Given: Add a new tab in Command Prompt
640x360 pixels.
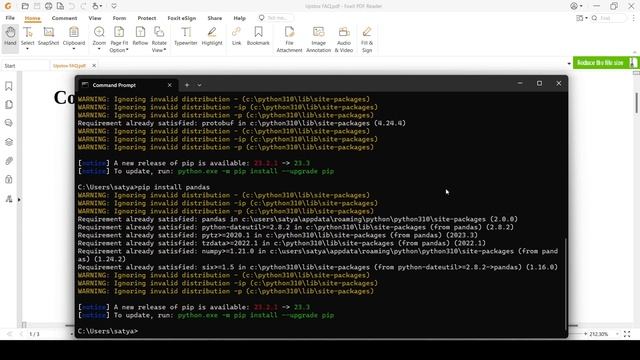Looking at the screenshot, I should pyautogui.click(x=187, y=85).
